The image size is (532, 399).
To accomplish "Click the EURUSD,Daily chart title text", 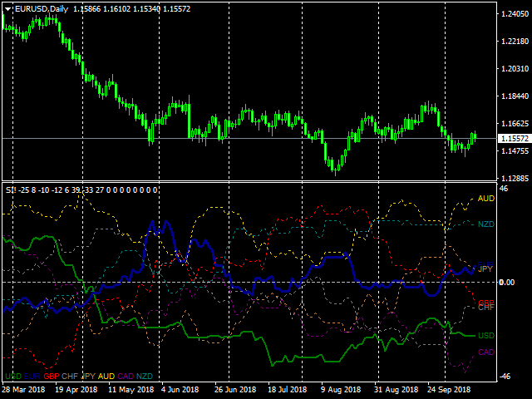I will point(43,9).
